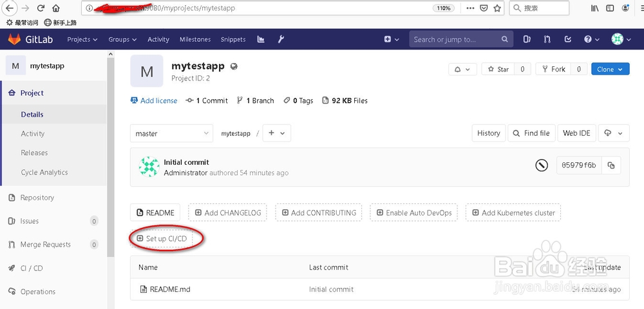
Task: Show site information icon in address bar
Action: [x=89, y=8]
